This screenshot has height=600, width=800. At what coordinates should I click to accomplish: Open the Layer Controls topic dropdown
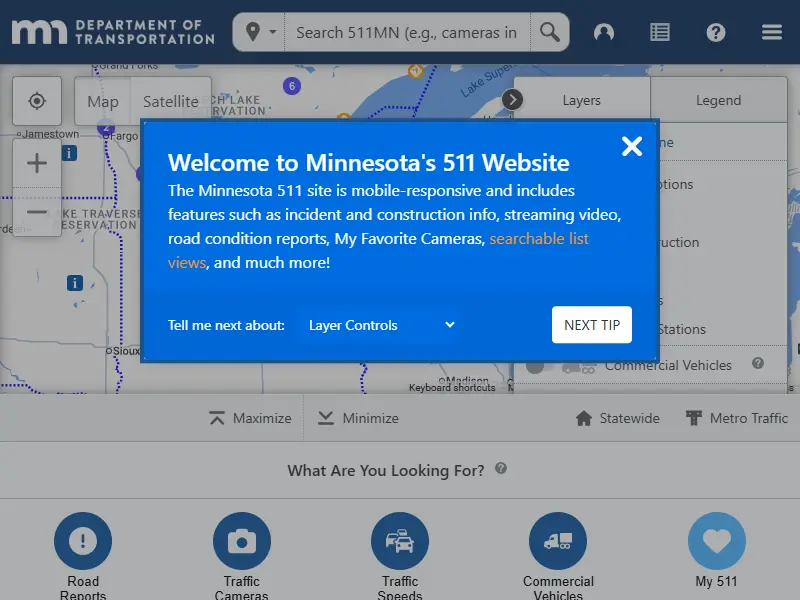381,325
